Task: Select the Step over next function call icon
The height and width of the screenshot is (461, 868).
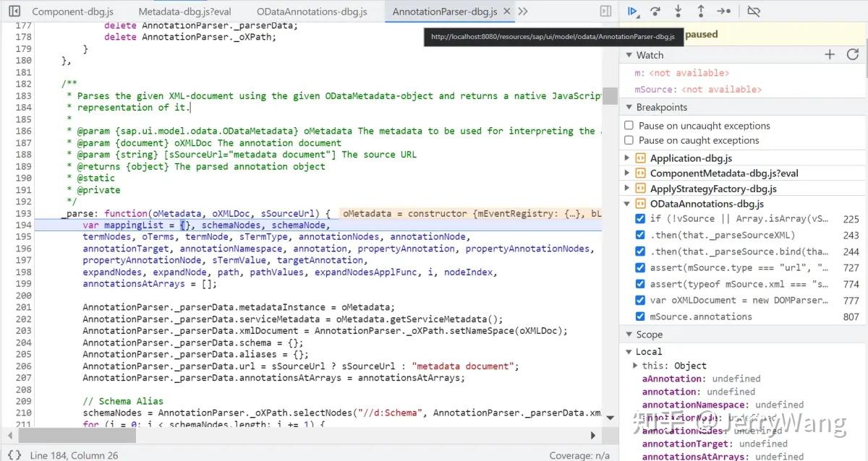Action: (x=654, y=11)
